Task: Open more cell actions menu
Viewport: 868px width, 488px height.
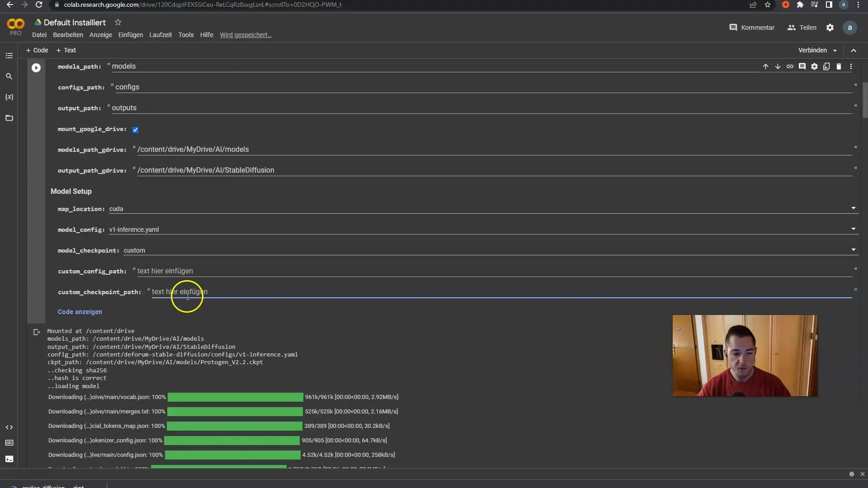Action: 851,66
